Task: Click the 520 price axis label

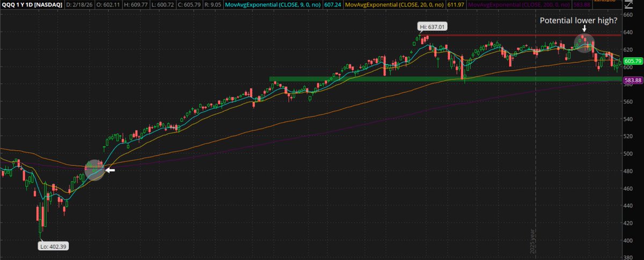Action: (628, 136)
